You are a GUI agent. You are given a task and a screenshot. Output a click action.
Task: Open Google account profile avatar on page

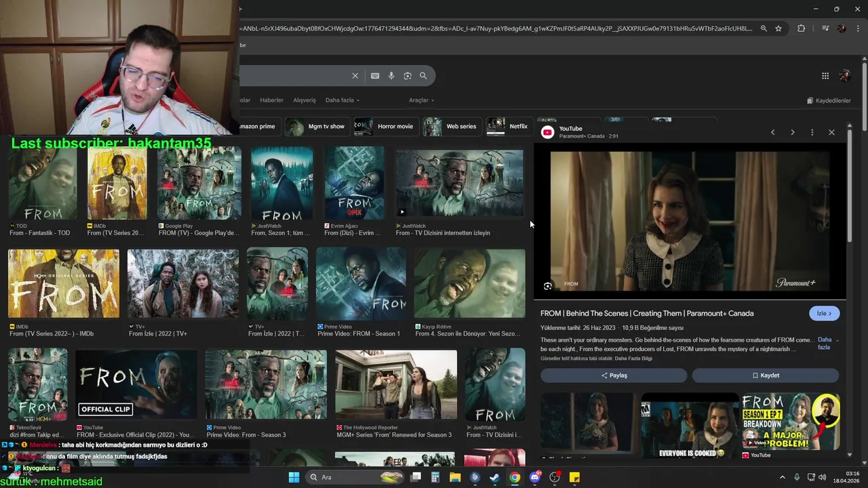coord(845,76)
